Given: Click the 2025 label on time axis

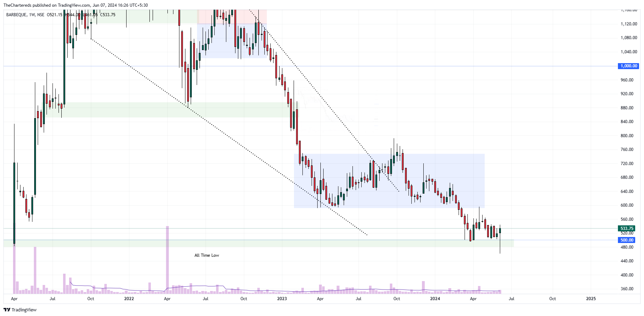Looking at the screenshot, I should click(591, 299).
